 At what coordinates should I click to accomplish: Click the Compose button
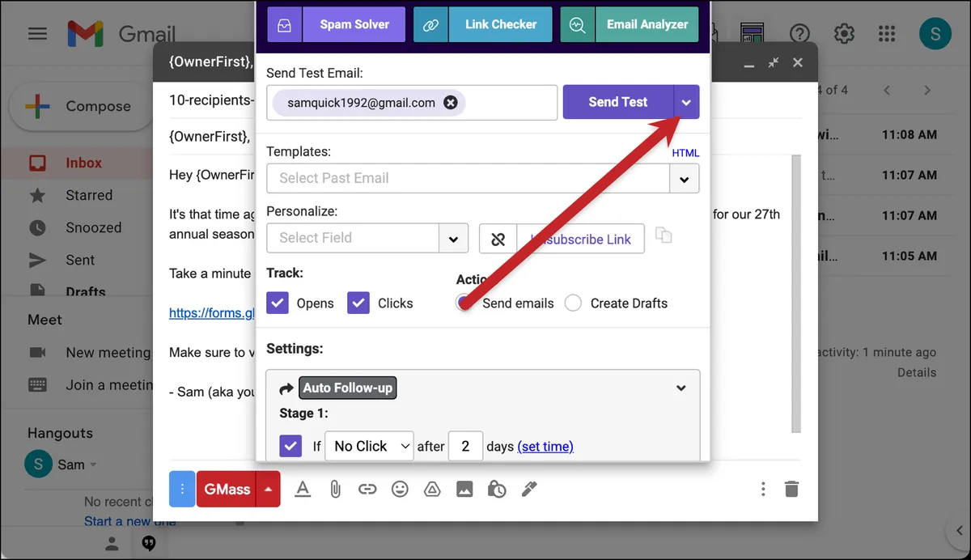(81, 106)
